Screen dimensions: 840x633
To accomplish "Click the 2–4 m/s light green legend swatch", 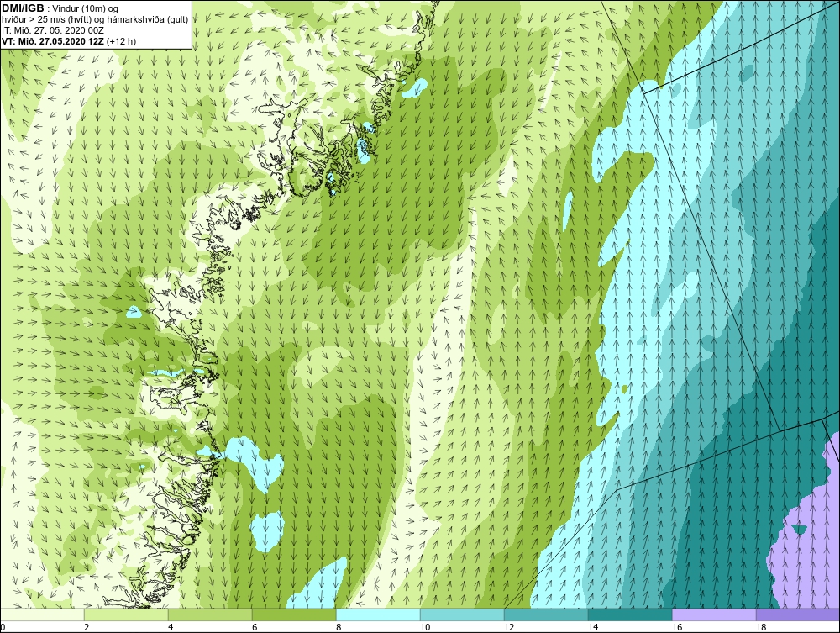I will [126, 615].
